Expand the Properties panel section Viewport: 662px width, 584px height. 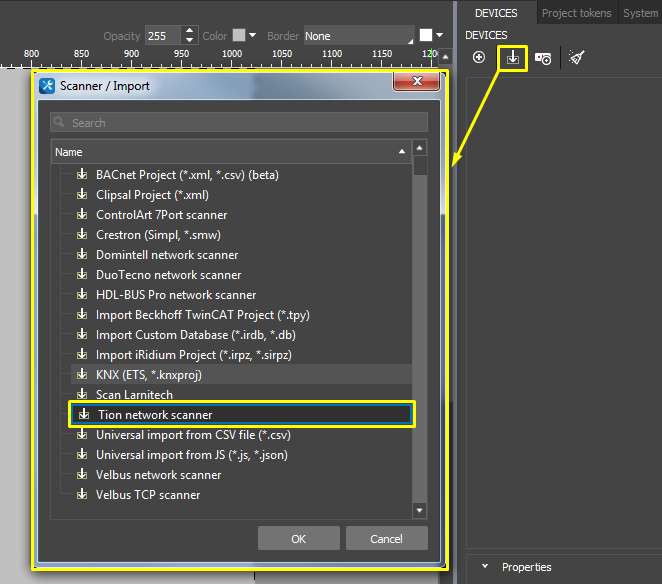tap(485, 567)
